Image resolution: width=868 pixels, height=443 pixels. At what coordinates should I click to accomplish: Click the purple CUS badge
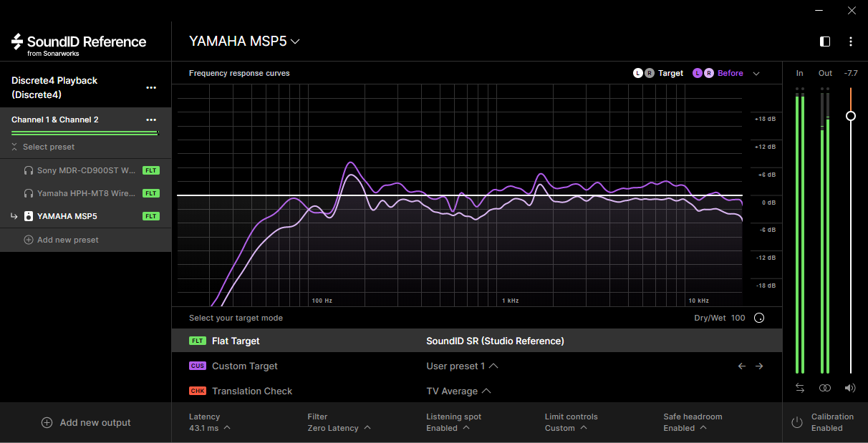click(x=197, y=366)
